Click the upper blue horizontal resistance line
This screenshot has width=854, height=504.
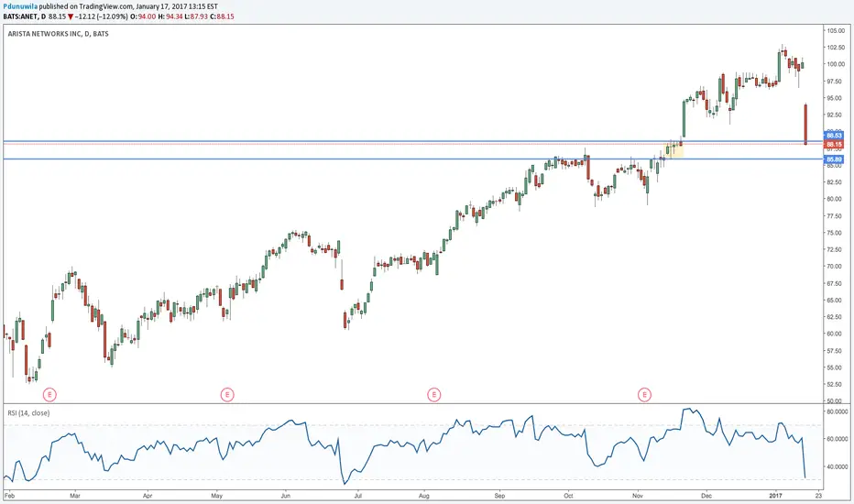click(414, 141)
